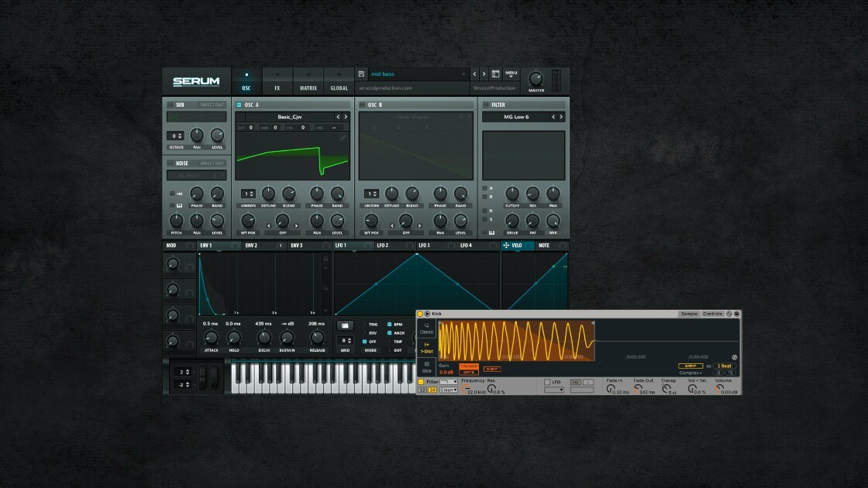This screenshot has height=488, width=868.
Task: Select 24 dB filter slope button
Action: (432, 390)
